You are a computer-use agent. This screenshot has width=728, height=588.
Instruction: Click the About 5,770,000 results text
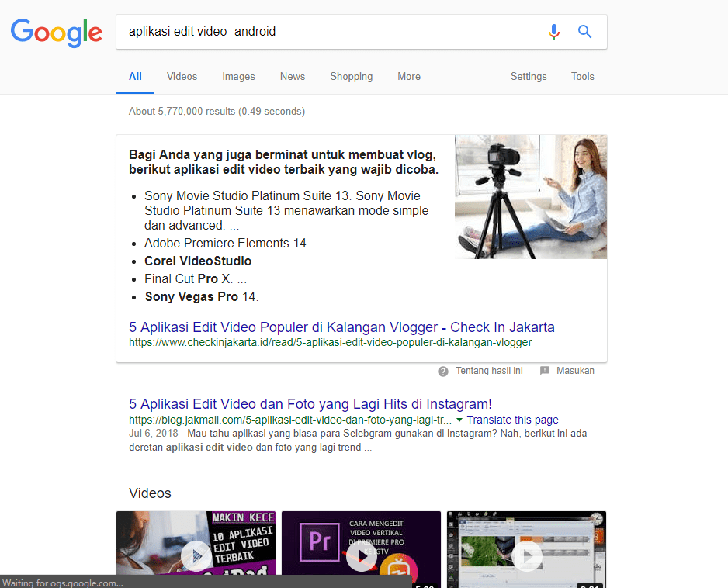coord(217,112)
